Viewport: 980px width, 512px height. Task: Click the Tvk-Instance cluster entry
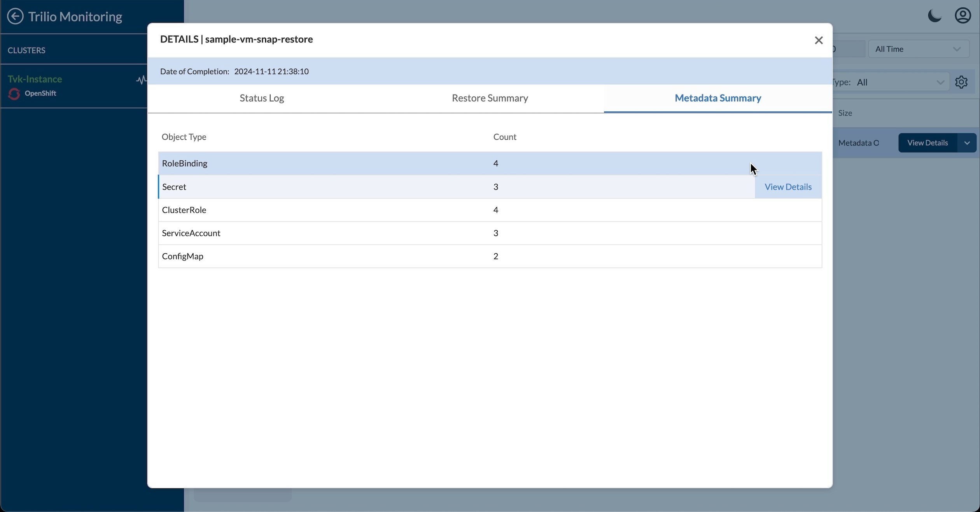[35, 79]
